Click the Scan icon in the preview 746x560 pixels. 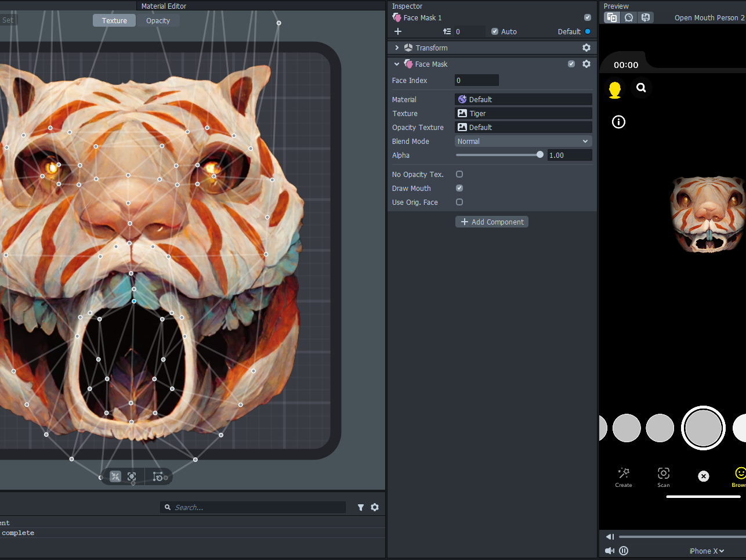click(x=664, y=474)
